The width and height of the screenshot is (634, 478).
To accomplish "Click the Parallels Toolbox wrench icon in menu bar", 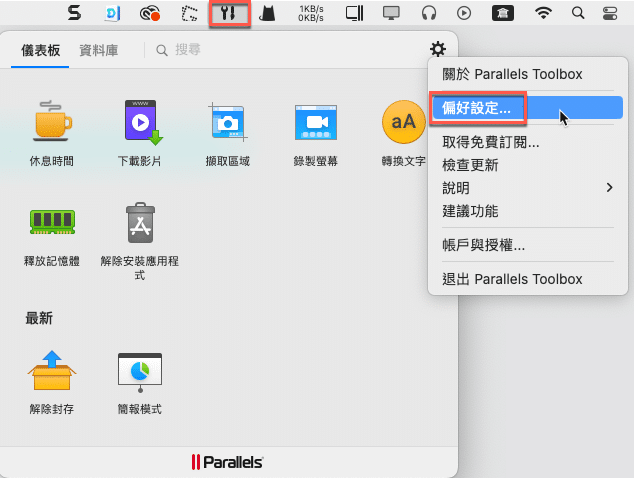I will (x=229, y=13).
